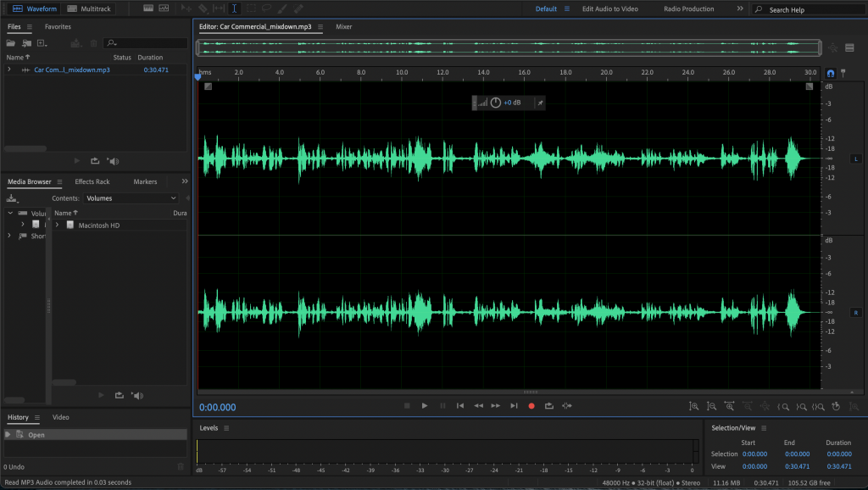Image resolution: width=868 pixels, height=490 pixels.
Task: Toggle Loop Playback in the transport
Action: [548, 406]
